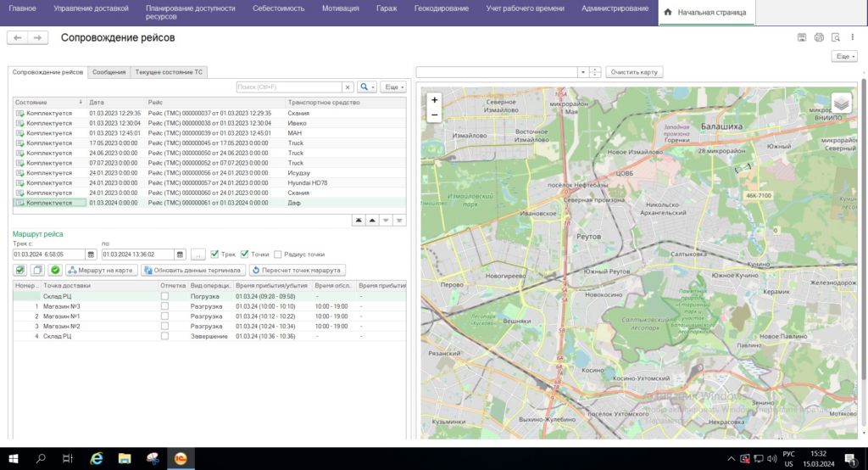This screenshot has width=868, height=470.
Task: Open calendar picker for 'Трек с' date
Action: (92, 255)
